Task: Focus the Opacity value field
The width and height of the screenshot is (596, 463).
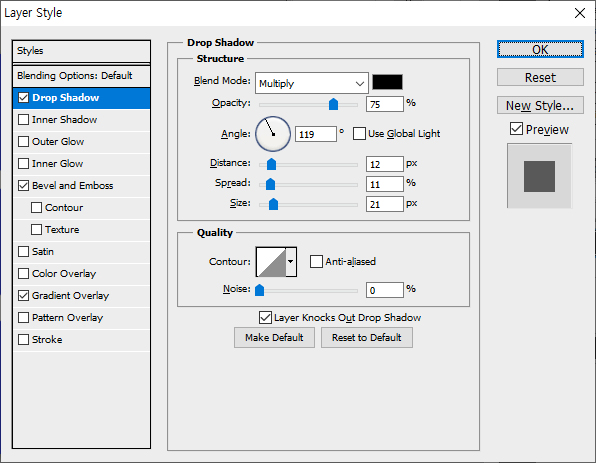Action: pyautogui.click(x=385, y=104)
